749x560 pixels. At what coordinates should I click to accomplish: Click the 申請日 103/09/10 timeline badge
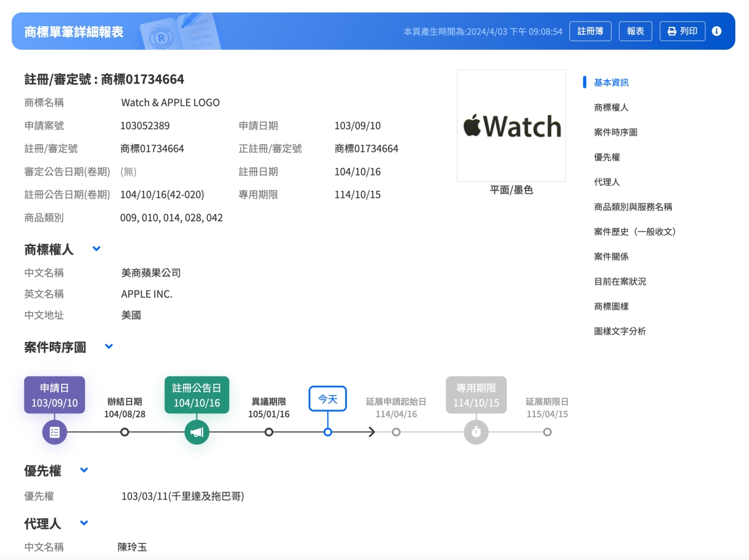[x=54, y=395]
